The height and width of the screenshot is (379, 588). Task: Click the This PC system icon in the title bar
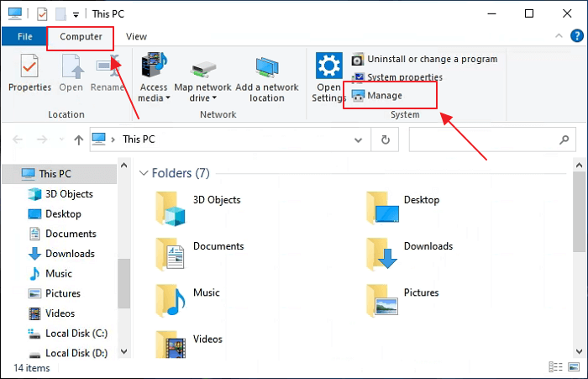point(15,13)
